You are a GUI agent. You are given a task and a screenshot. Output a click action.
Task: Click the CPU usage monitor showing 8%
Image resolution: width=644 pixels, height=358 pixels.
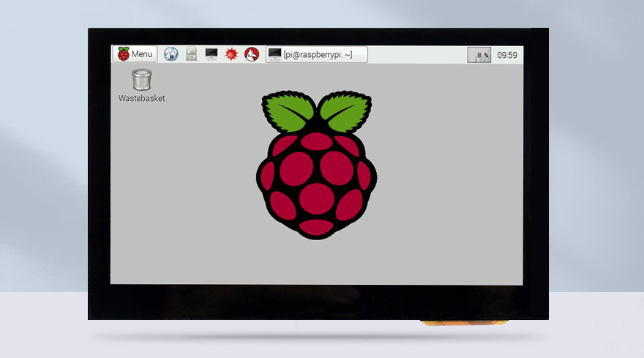point(479,55)
